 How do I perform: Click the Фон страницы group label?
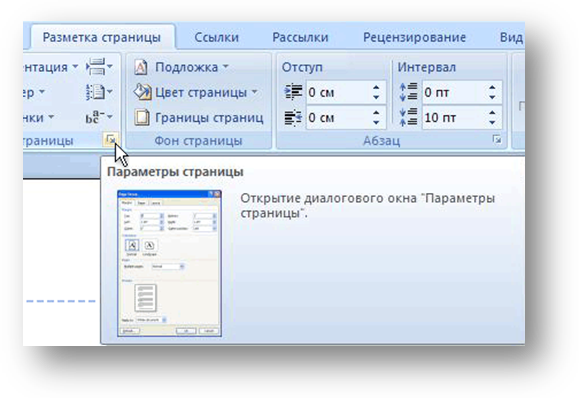(198, 141)
